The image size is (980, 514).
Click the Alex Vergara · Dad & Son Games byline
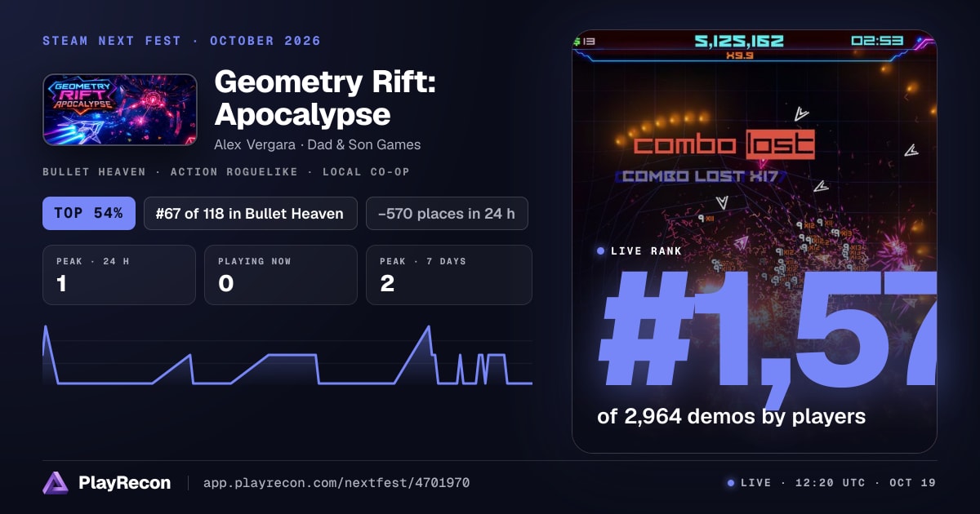pyautogui.click(x=318, y=144)
